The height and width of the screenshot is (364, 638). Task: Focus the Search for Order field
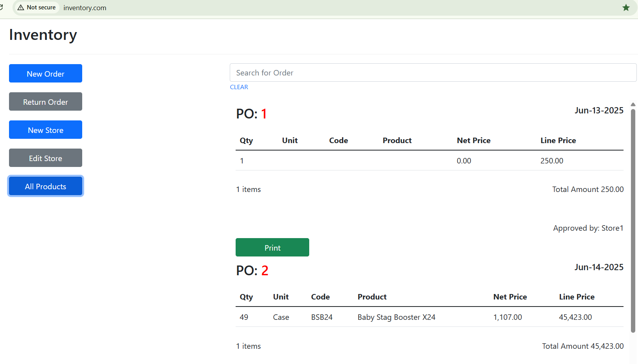(x=433, y=73)
